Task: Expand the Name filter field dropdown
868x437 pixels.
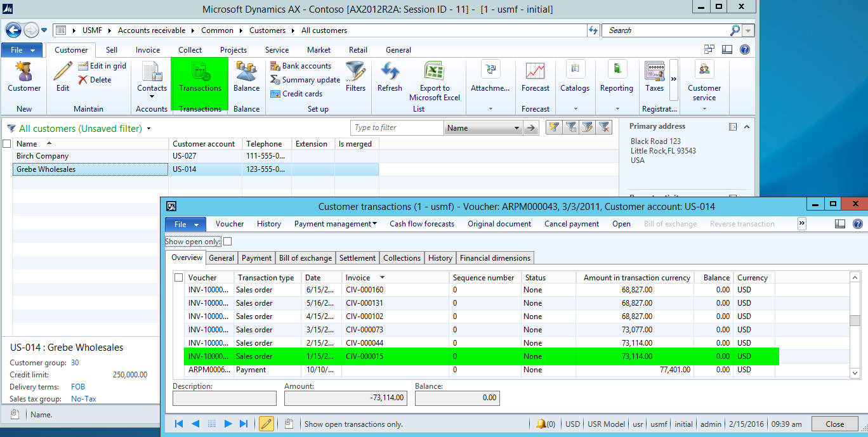Action: click(516, 128)
